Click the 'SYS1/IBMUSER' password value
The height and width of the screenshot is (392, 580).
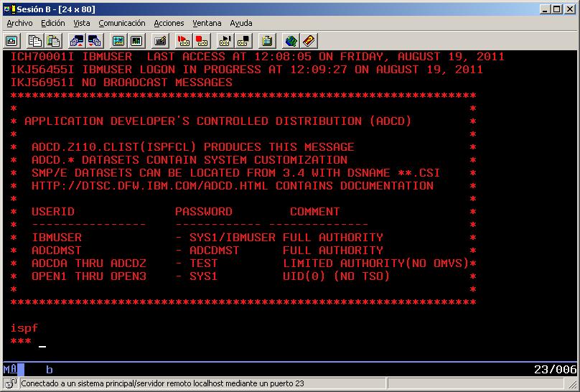(x=233, y=238)
